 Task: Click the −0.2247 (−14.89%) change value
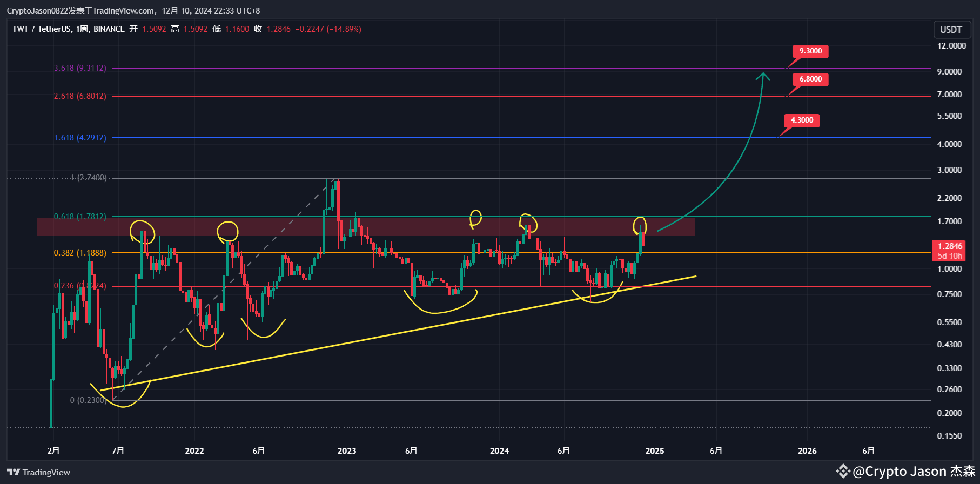click(x=328, y=29)
